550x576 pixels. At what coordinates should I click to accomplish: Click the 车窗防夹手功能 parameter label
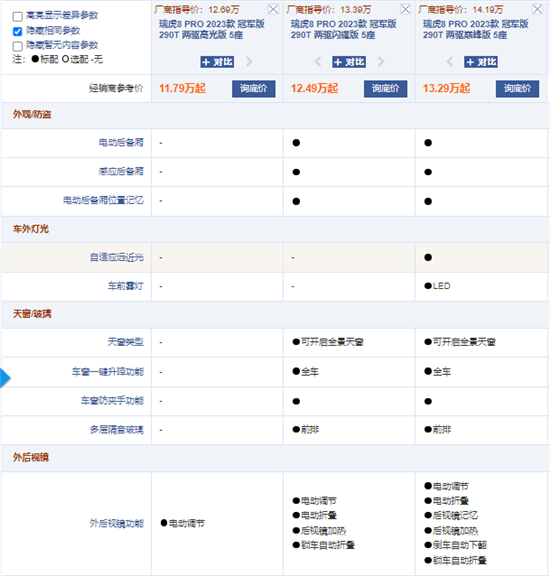point(112,400)
